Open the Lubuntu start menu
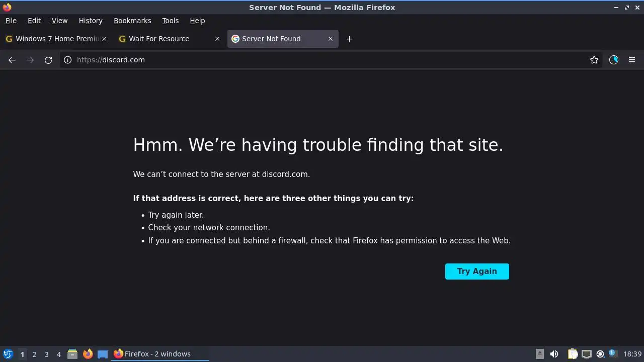The height and width of the screenshot is (362, 644). tap(8, 354)
